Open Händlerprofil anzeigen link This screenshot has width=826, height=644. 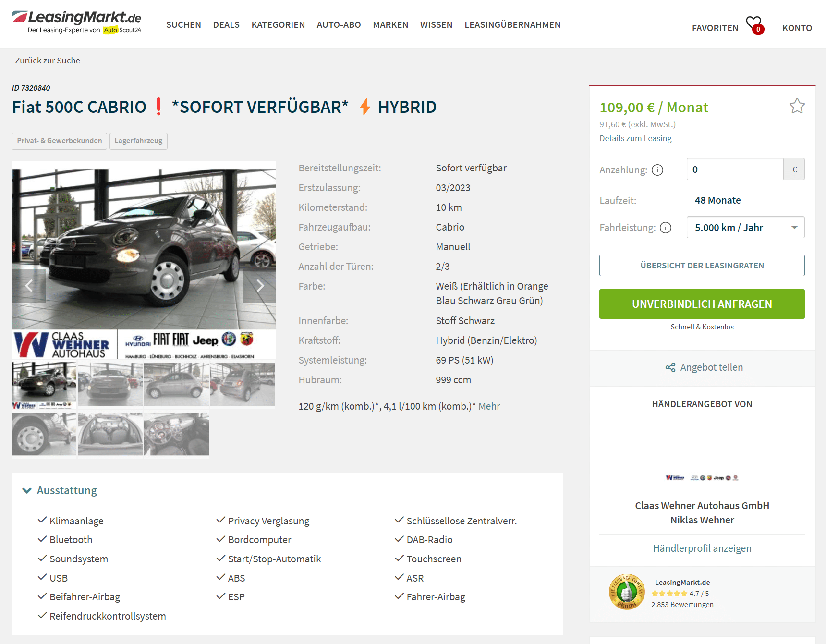click(702, 548)
